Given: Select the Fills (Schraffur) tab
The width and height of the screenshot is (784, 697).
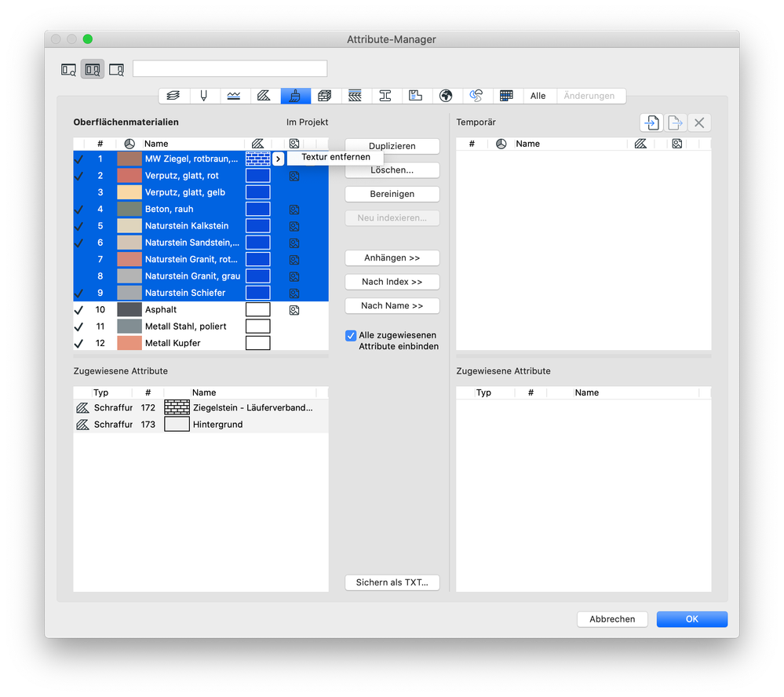Looking at the screenshot, I should coord(264,96).
